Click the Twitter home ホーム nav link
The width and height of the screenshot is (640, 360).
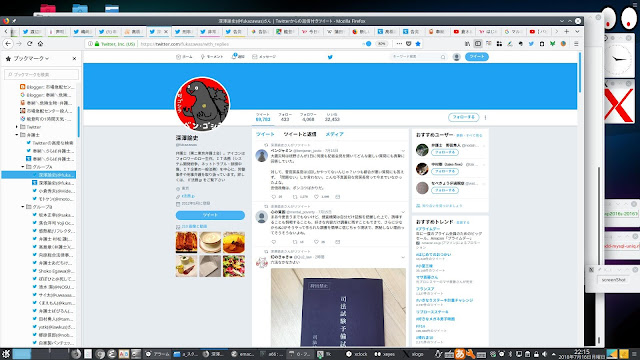click(x=184, y=57)
